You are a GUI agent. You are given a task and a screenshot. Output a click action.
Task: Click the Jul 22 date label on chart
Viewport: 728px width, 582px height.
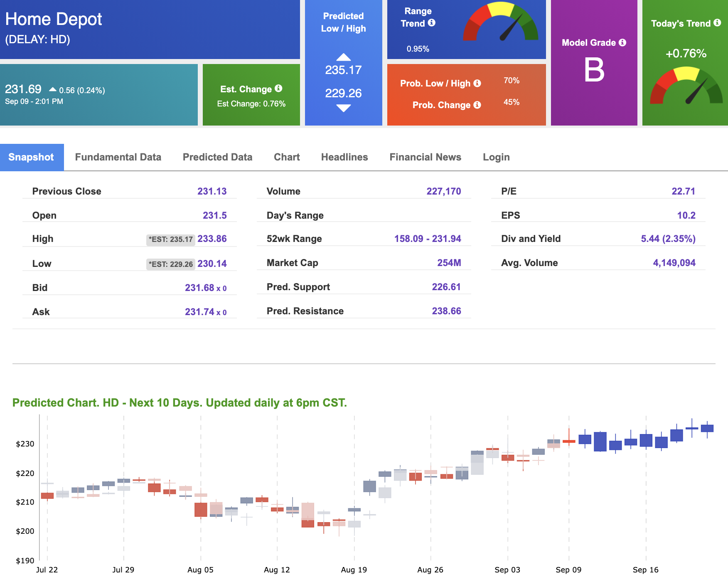point(47,570)
